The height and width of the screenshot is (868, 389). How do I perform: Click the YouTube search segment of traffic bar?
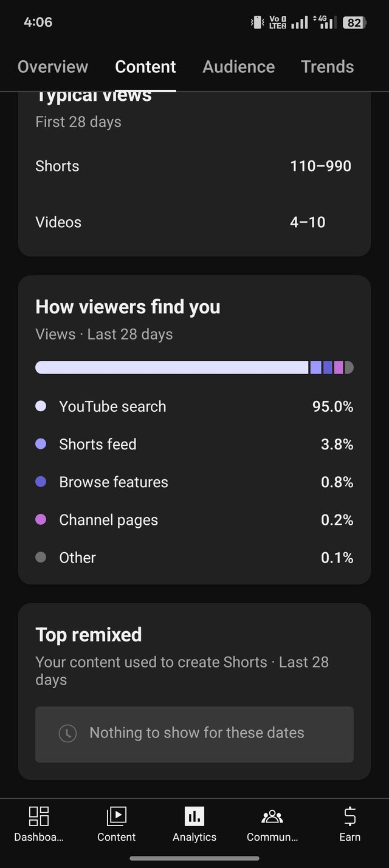pyautogui.click(x=171, y=367)
